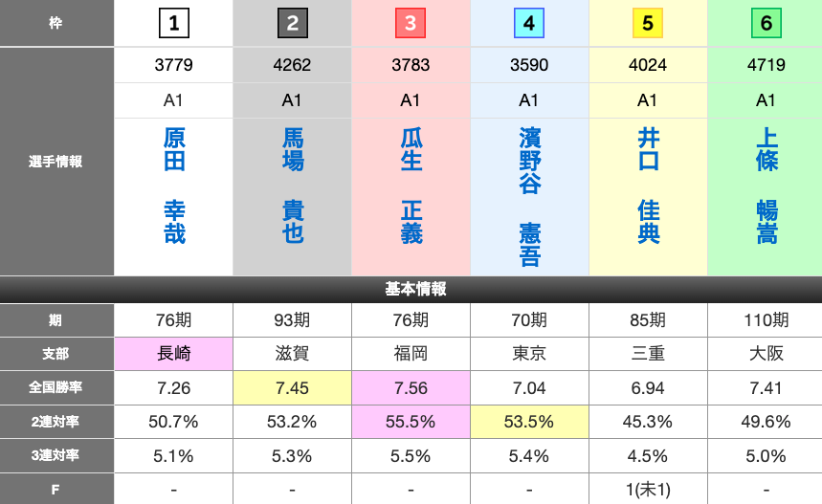Click racer number 3779

[x=173, y=66]
